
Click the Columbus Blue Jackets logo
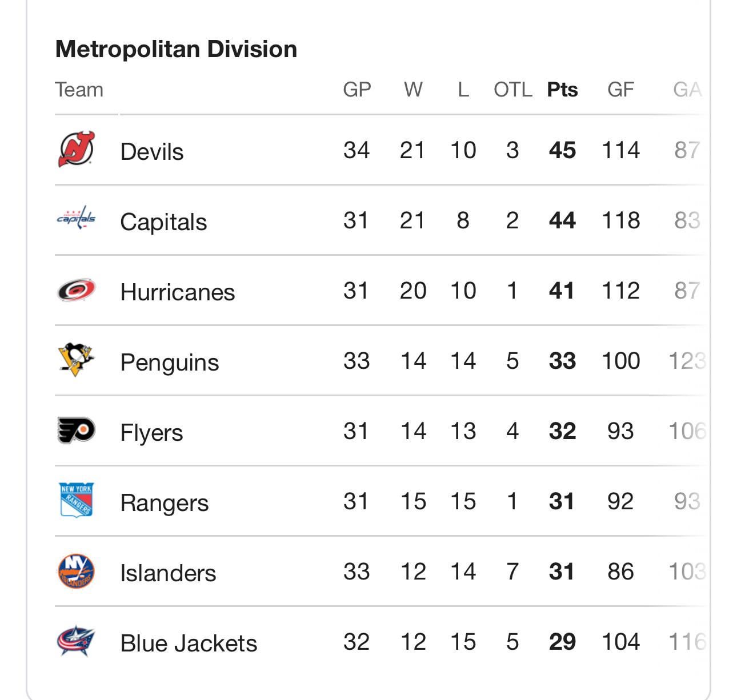pos(76,641)
